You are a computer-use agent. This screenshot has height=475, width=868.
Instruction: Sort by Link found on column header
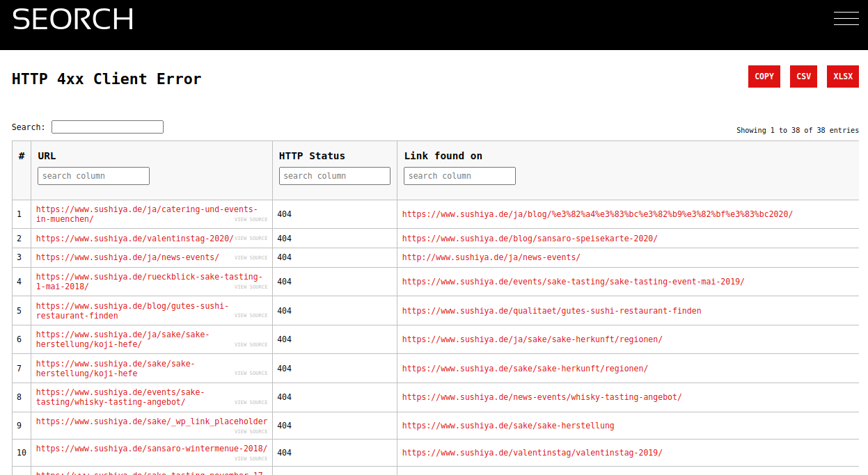click(443, 156)
